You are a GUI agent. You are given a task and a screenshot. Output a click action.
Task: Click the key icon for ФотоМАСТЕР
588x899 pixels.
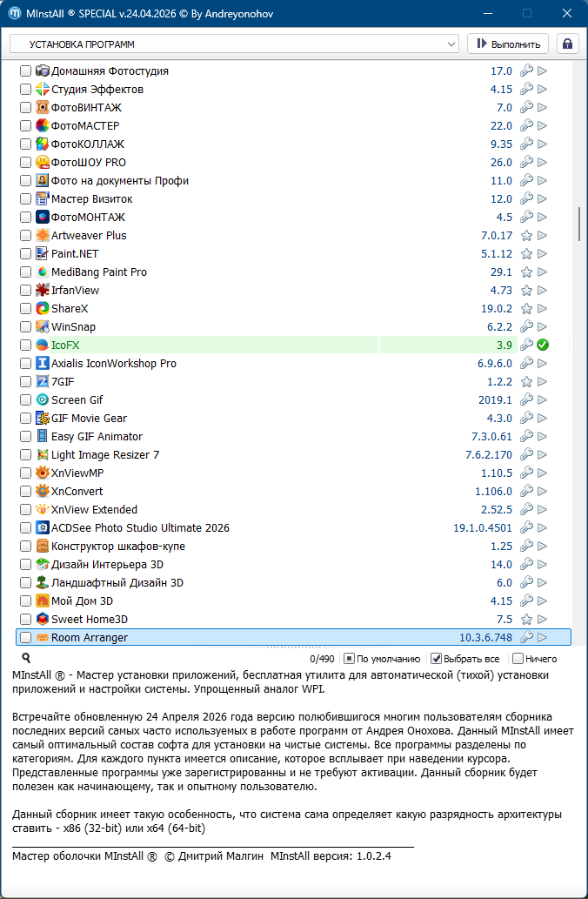pyautogui.click(x=526, y=126)
